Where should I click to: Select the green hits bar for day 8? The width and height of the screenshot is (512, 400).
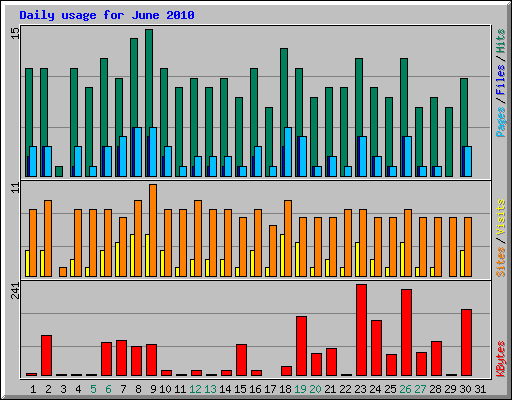(134, 83)
